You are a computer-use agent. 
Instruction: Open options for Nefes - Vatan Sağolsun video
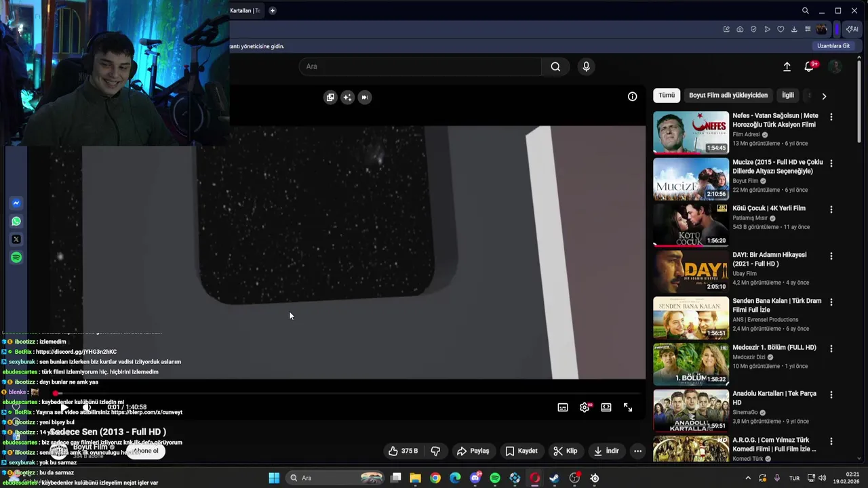point(831,117)
